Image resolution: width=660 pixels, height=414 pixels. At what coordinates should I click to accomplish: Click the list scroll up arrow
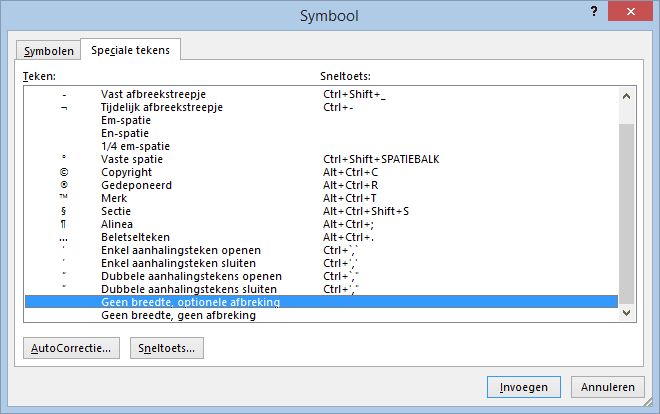626,96
